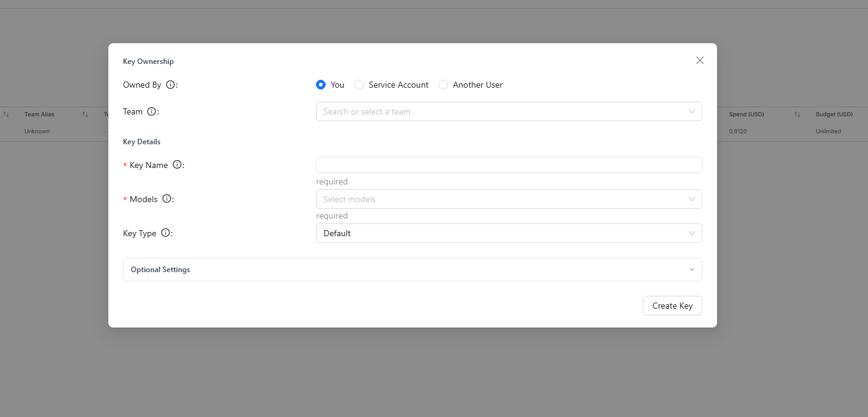The width and height of the screenshot is (868, 417).
Task: Open the Team search dropdown
Action: pos(508,111)
